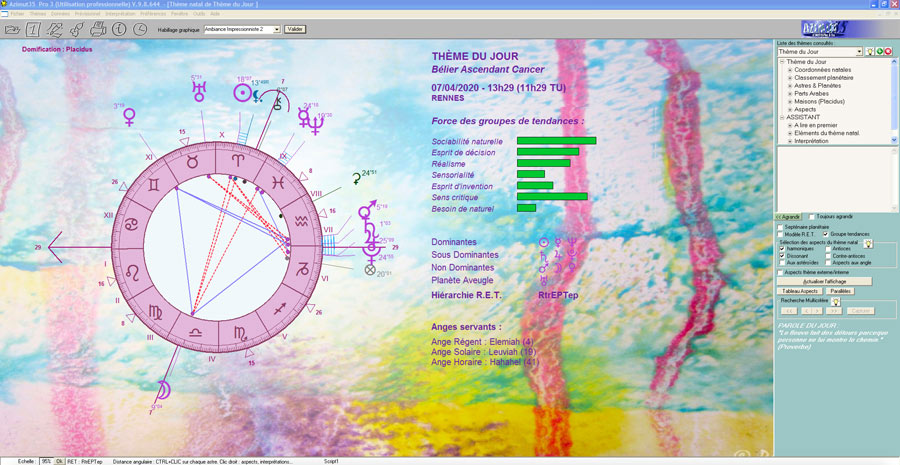Click the clock toolbar icon

click(139, 29)
